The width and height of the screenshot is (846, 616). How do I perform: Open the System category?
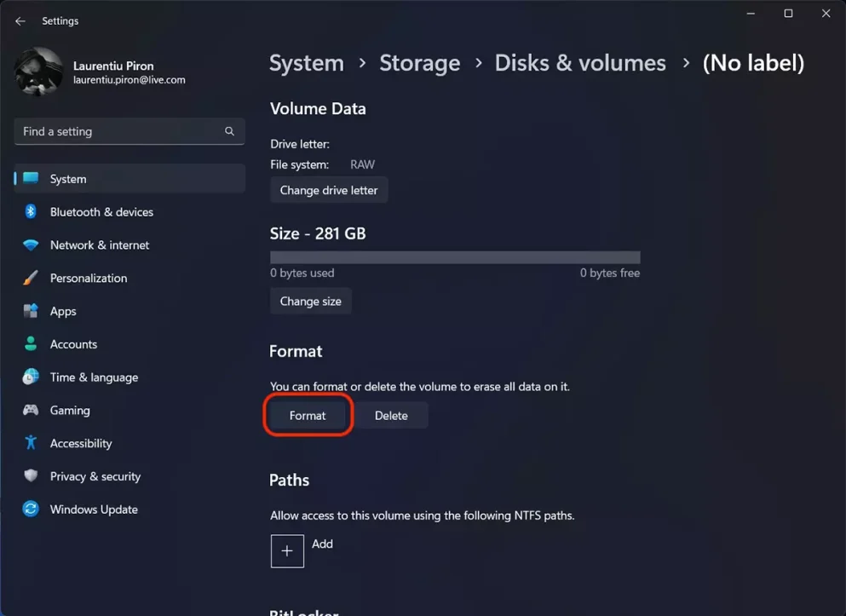68,180
